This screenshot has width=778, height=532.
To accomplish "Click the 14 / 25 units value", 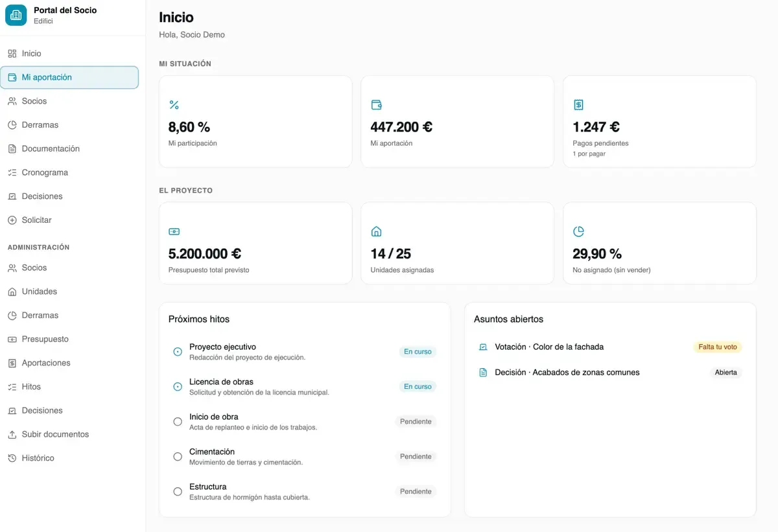I will point(391,254).
